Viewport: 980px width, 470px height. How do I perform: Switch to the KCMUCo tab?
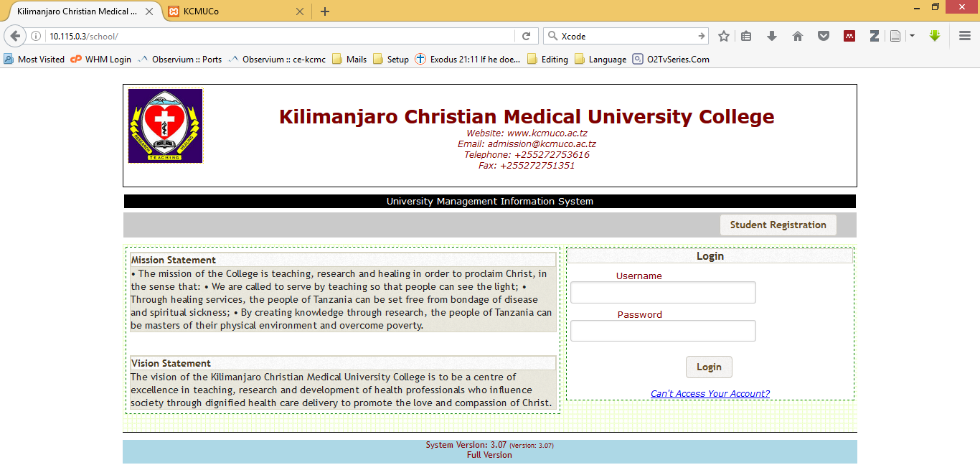237,11
